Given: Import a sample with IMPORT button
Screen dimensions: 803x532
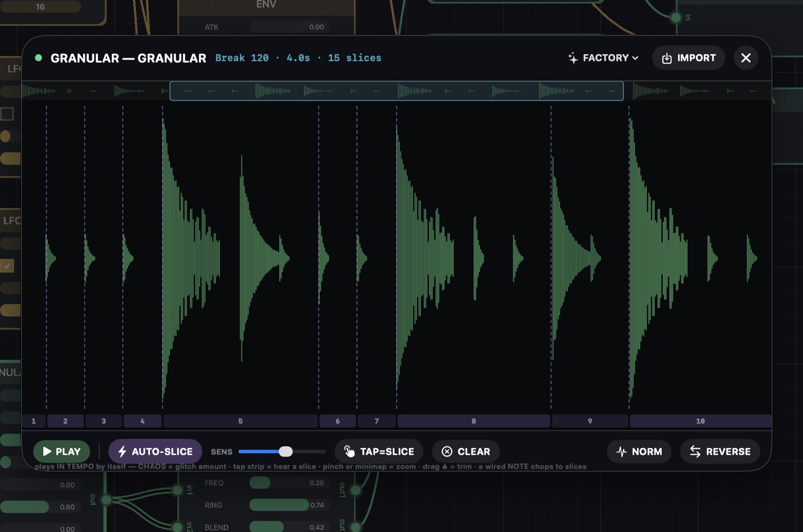Looking at the screenshot, I should coord(688,58).
